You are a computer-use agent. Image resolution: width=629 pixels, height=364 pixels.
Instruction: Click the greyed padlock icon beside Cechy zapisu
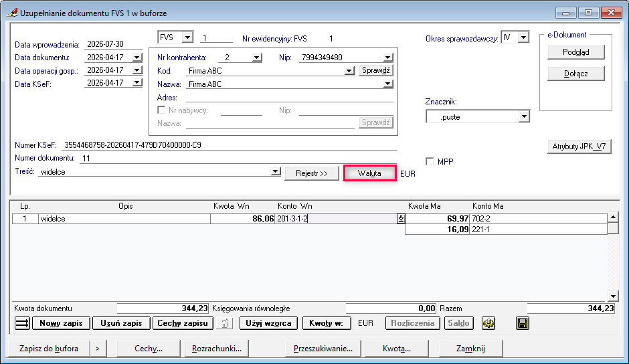click(x=225, y=323)
